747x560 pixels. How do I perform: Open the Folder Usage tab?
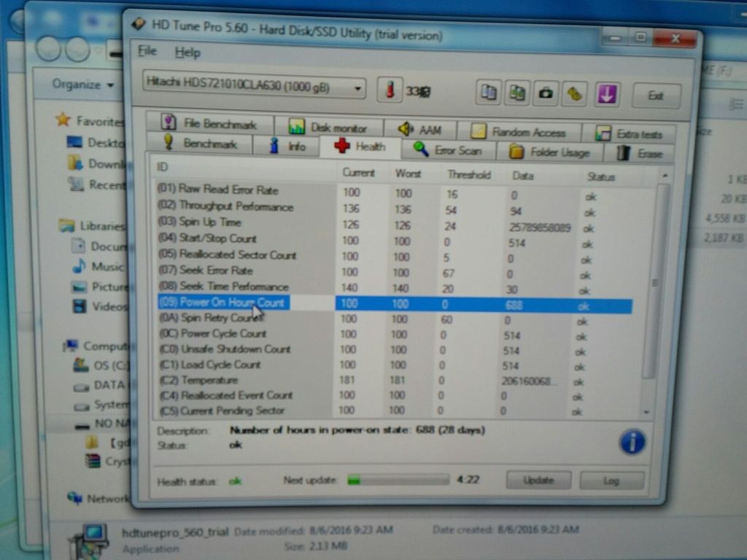(x=550, y=152)
